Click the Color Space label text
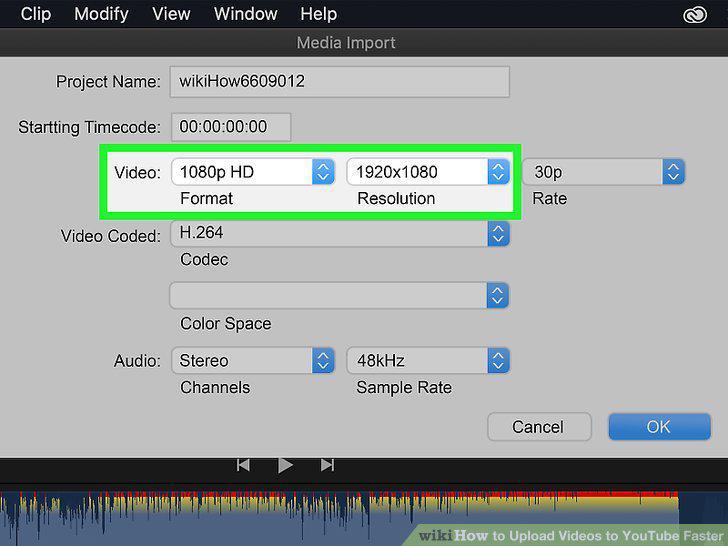Image resolution: width=728 pixels, height=546 pixels. coord(226,324)
